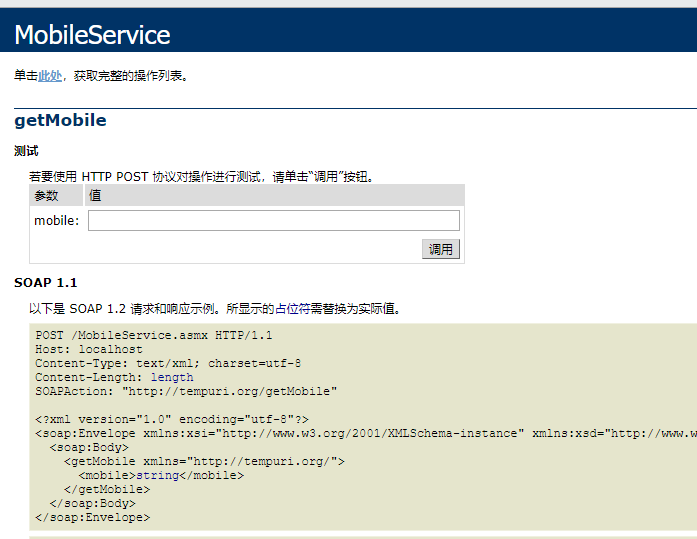Click the closing soap:Envelope tag line
Image resolution: width=697 pixels, height=539 pixels.
tap(92, 518)
